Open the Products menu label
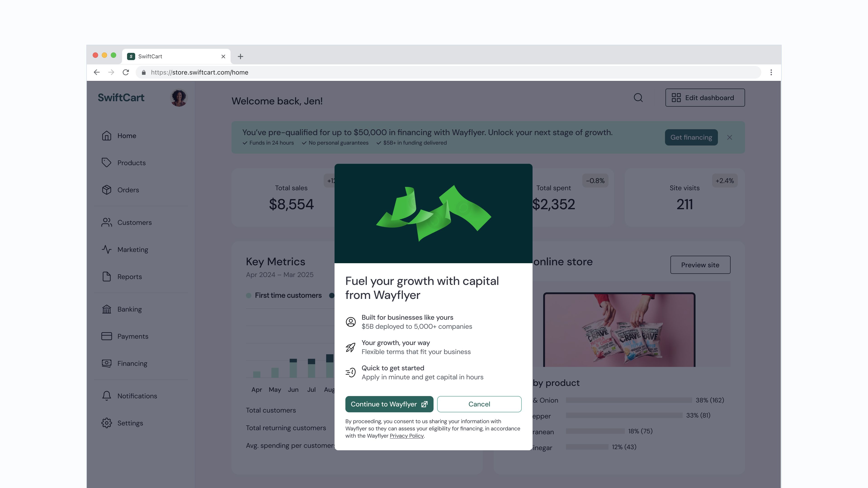Screen dimensions: 868x488 [131, 163]
